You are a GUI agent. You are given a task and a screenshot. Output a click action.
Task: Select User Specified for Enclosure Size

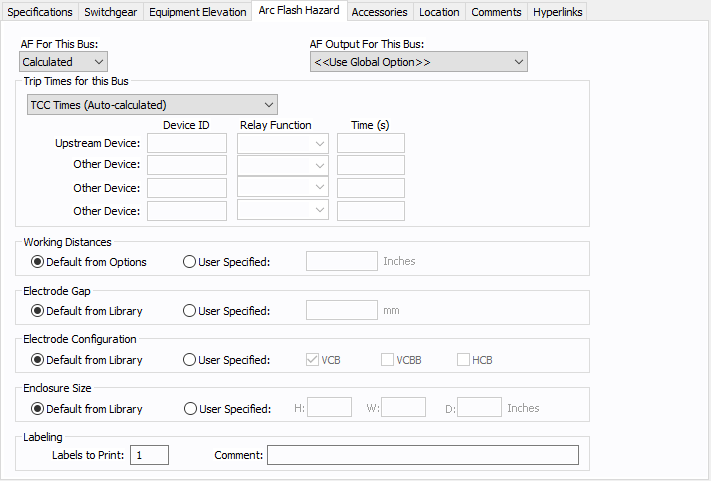click(x=190, y=409)
